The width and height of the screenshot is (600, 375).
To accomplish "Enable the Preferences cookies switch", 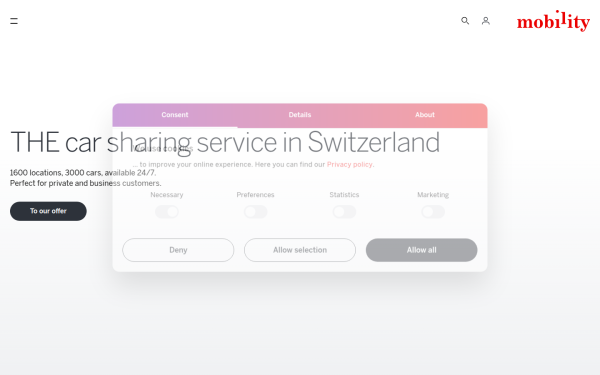I will [x=256, y=212].
